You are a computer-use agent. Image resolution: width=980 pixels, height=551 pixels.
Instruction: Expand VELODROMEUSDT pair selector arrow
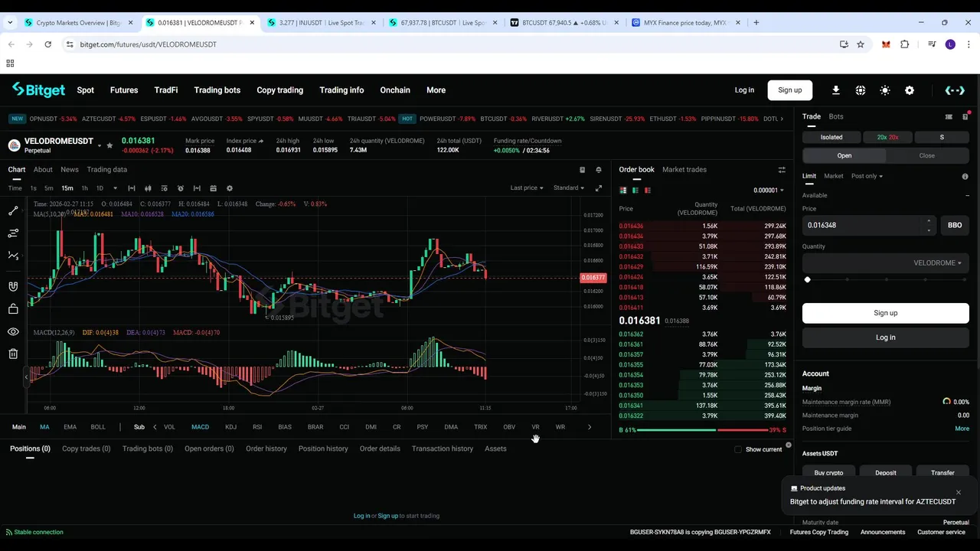tap(99, 146)
